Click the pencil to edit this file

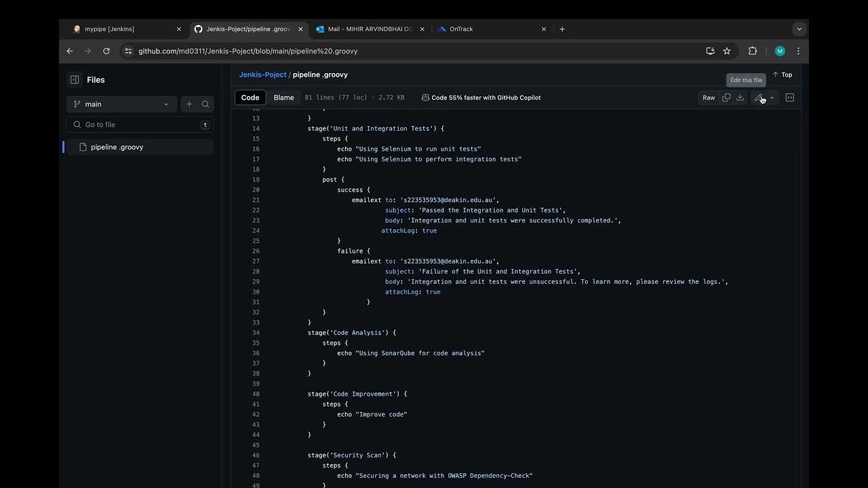pyautogui.click(x=759, y=98)
